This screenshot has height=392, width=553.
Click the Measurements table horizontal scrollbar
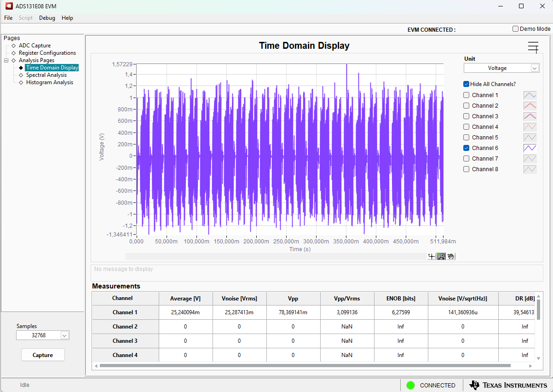305,366
